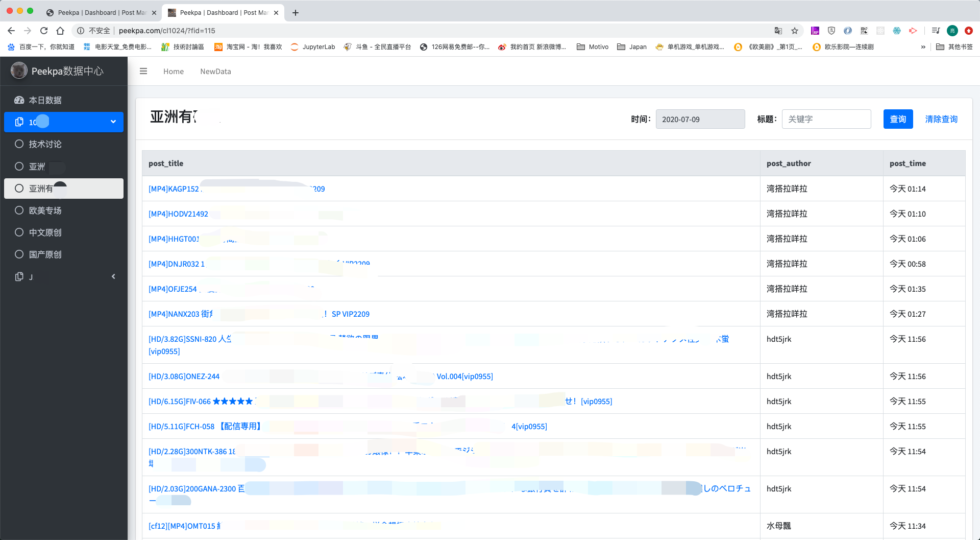
Task: Click the browser back arrow
Action: (11, 31)
